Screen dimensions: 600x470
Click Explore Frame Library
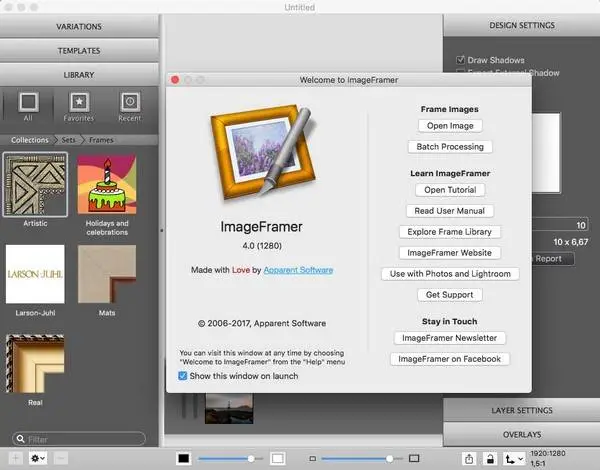point(450,232)
